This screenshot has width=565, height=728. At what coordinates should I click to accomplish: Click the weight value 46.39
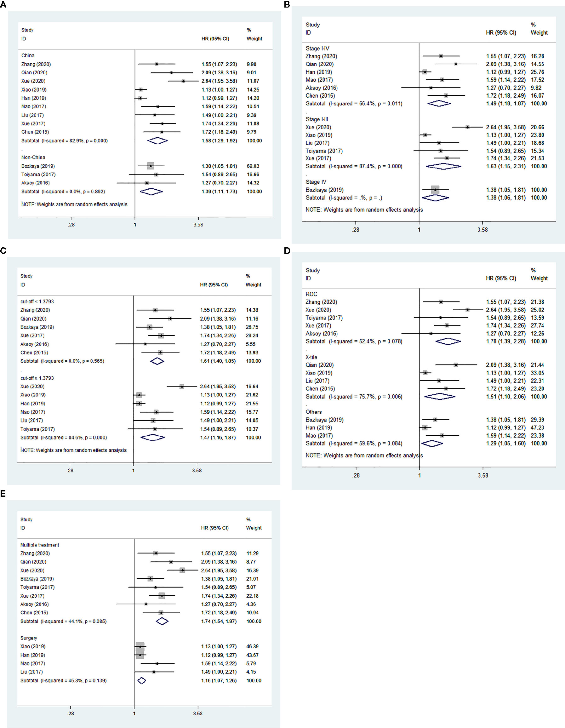coord(253,647)
